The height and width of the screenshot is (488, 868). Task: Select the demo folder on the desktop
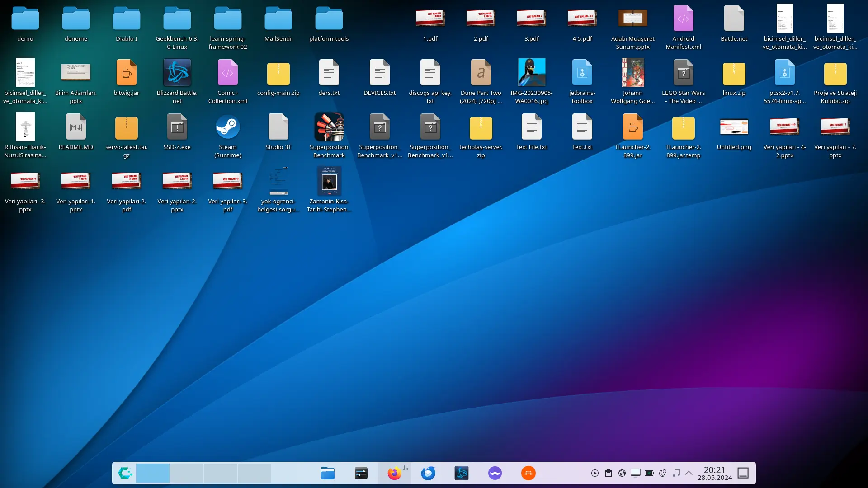(25, 24)
